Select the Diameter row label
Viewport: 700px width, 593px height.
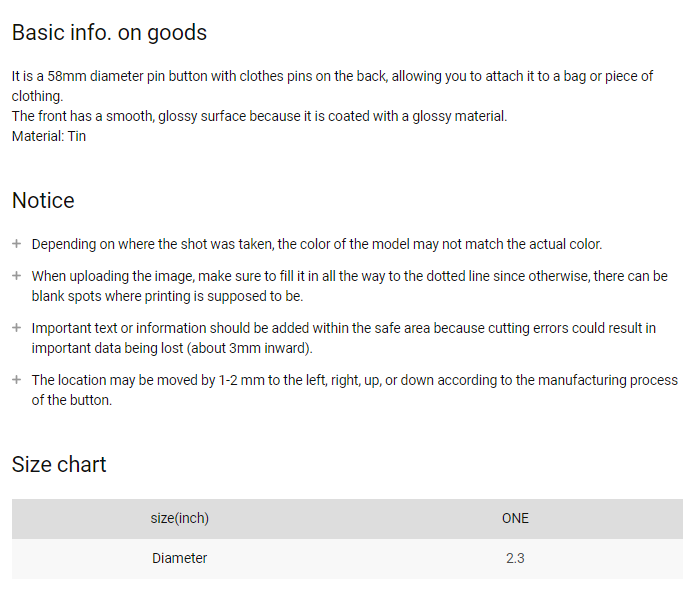179,558
